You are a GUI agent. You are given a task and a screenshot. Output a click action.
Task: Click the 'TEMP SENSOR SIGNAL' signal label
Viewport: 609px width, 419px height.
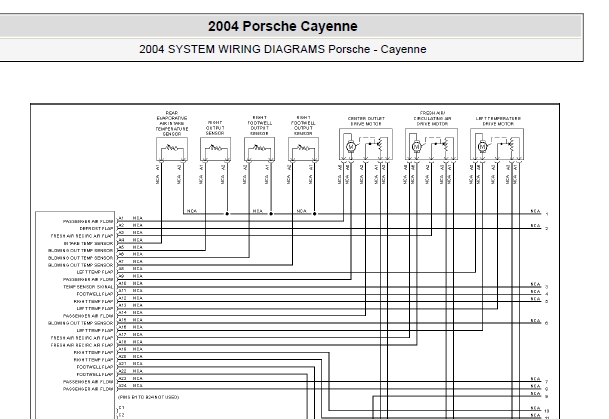[88, 287]
